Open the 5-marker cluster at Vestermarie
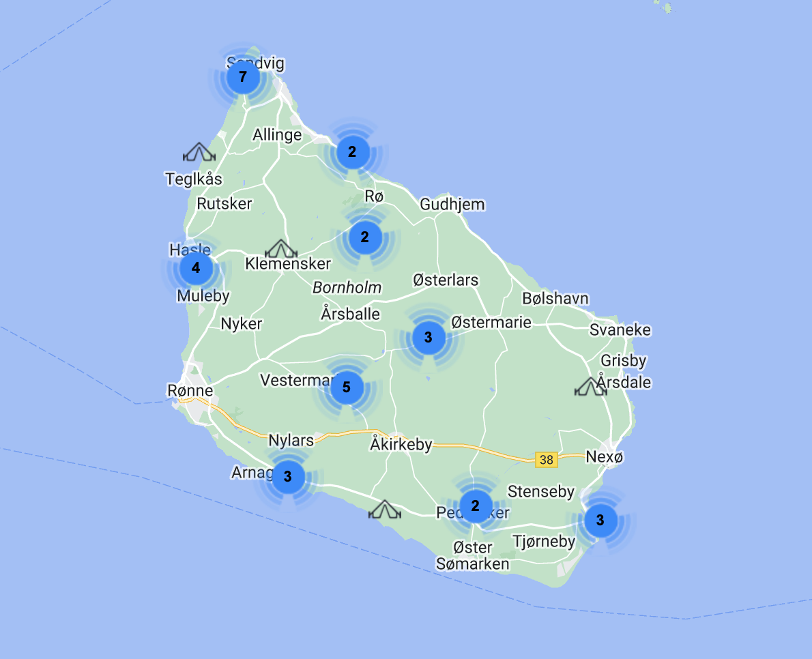Screen dimensions: 812x659 click(x=347, y=387)
